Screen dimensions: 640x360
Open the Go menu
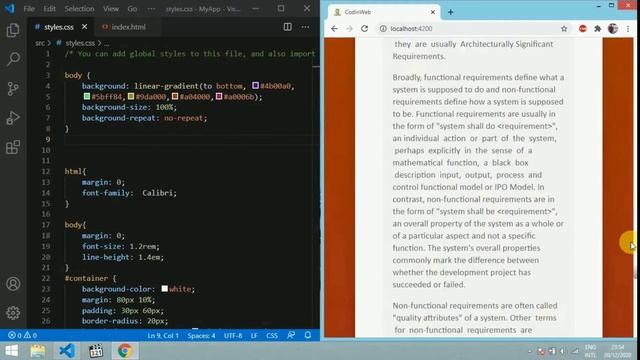coord(132,9)
